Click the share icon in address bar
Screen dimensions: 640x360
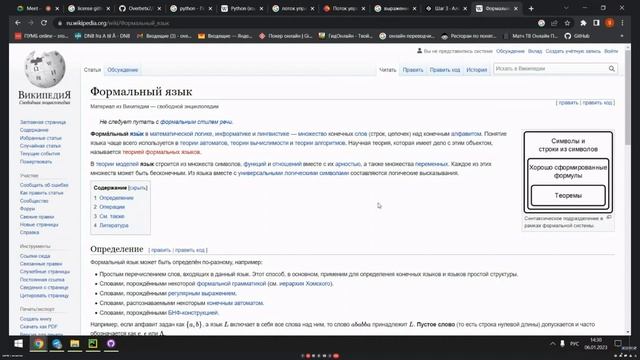click(554, 23)
